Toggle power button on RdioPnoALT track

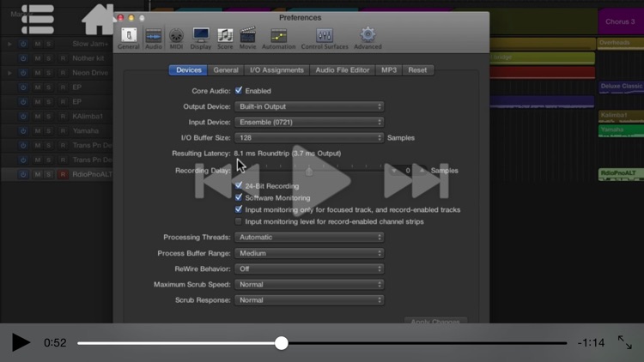pyautogui.click(x=23, y=174)
